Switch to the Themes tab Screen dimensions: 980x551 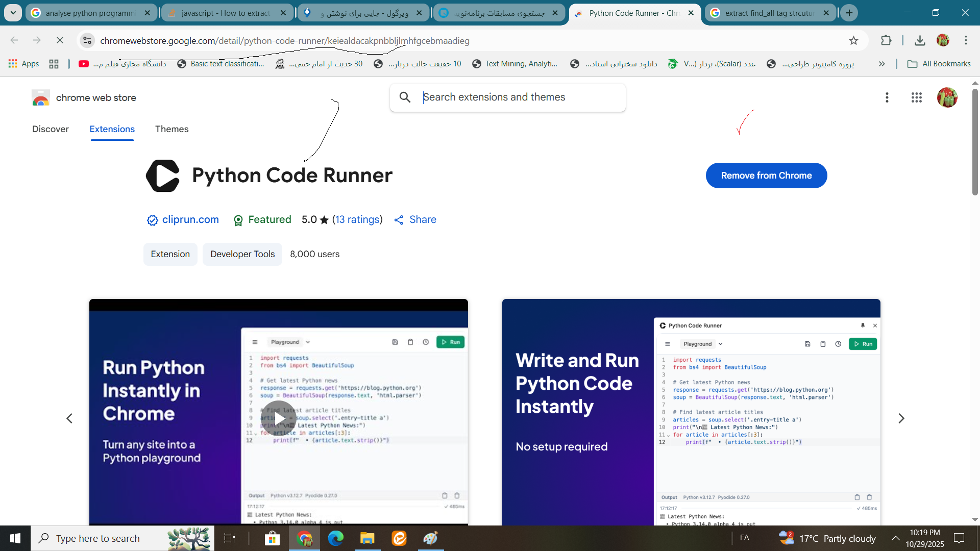coord(171,129)
